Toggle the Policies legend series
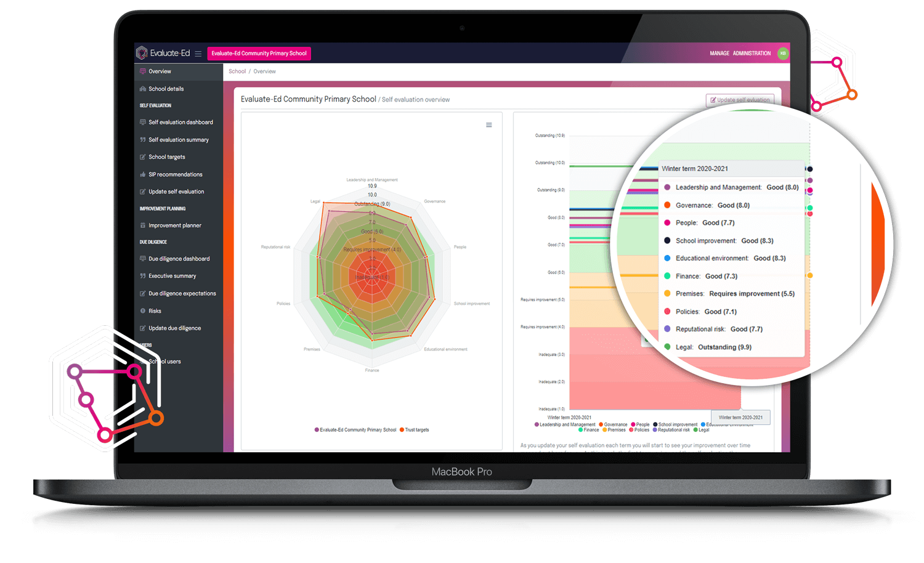The image size is (924, 563). pos(639,430)
